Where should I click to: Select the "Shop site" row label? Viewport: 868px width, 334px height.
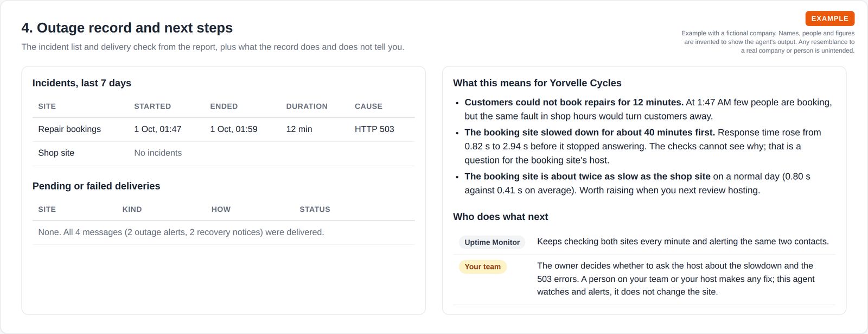56,153
